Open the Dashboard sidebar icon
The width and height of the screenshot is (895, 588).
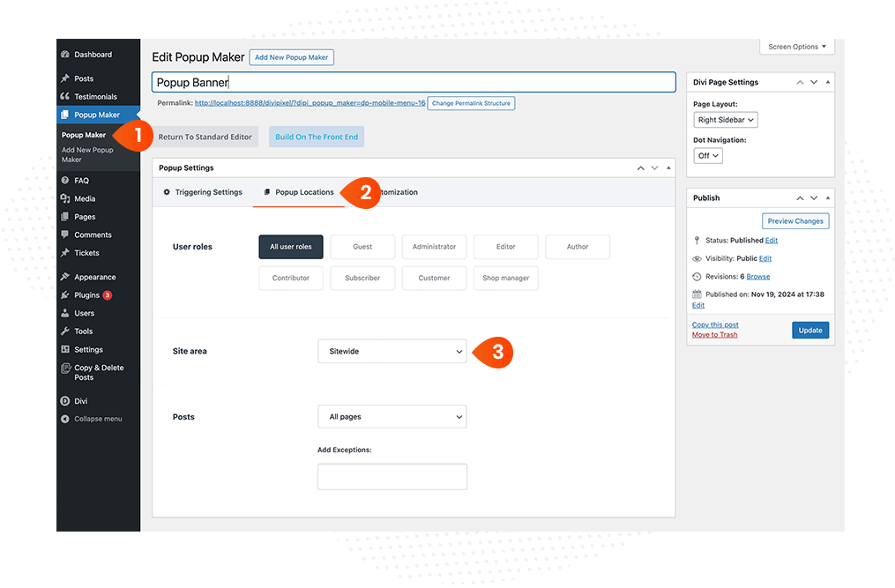click(x=65, y=55)
